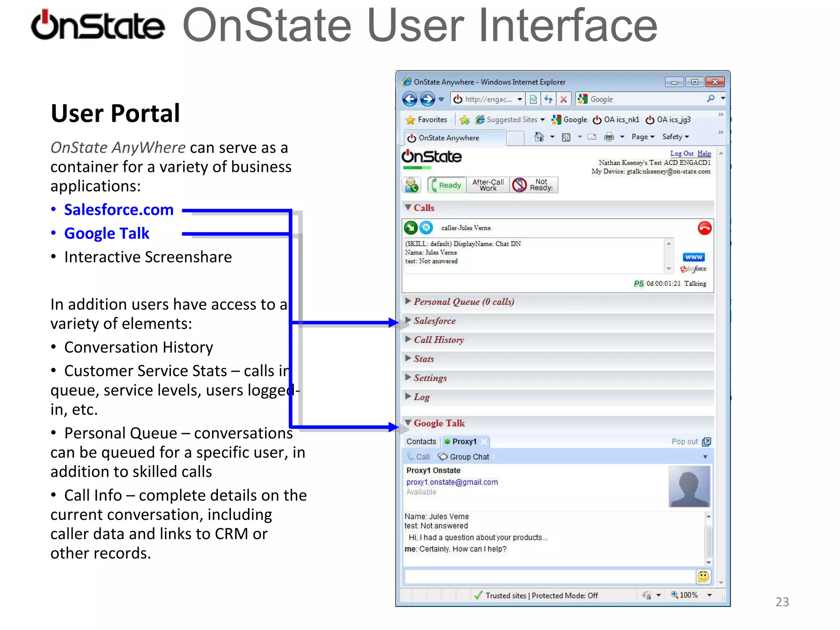Screen dimensions: 840x630
Task: Open the Safety menu
Action: (x=676, y=137)
